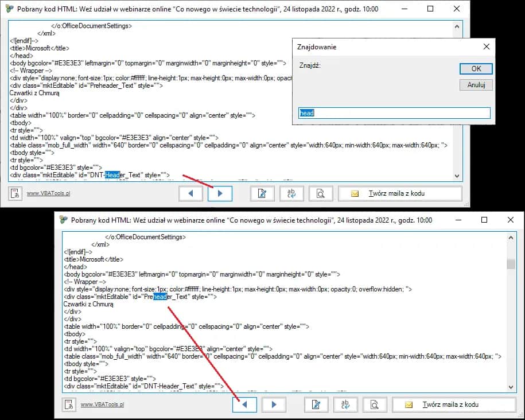This screenshot has height=420, width=525.
Task: Open code preview with the magnifier icon, top window
Action: [x=321, y=193]
